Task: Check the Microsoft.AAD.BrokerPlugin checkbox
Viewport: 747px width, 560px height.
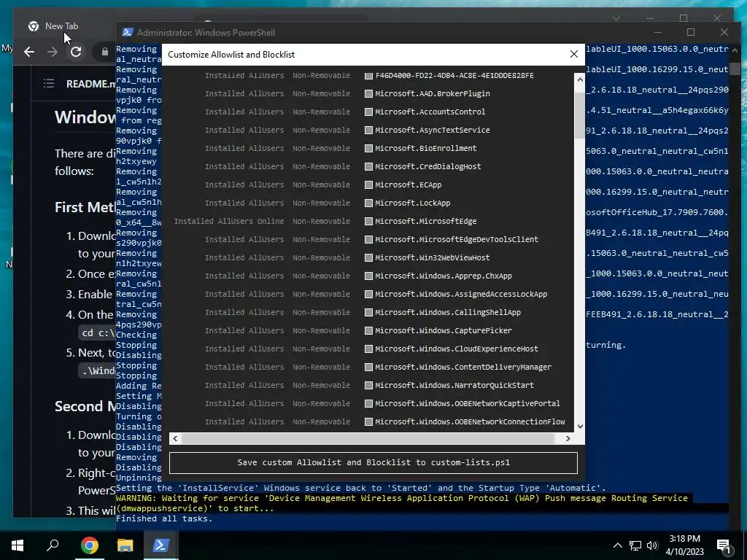Action: click(368, 94)
